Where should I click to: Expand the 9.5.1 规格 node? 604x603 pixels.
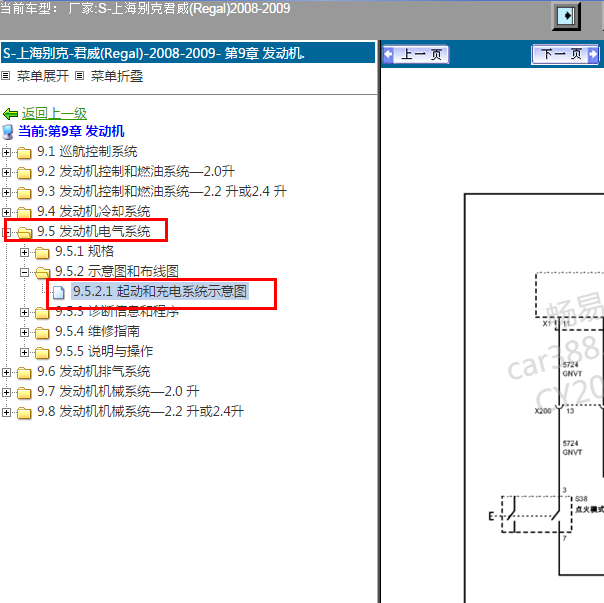tap(24, 252)
